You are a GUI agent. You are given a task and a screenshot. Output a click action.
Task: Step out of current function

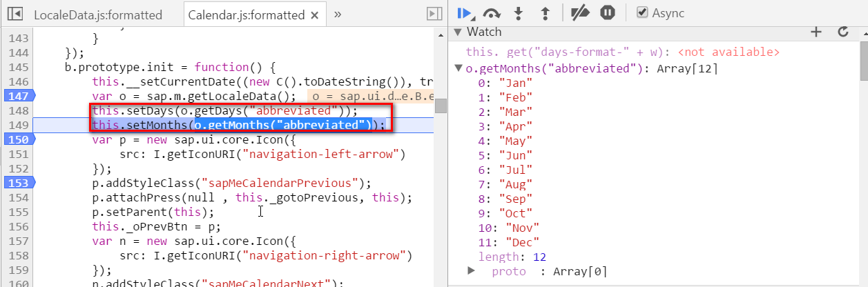point(544,12)
